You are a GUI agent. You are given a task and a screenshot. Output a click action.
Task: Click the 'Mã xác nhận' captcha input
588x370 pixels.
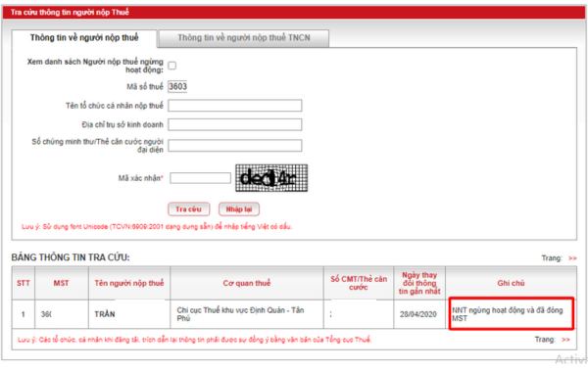pos(200,178)
